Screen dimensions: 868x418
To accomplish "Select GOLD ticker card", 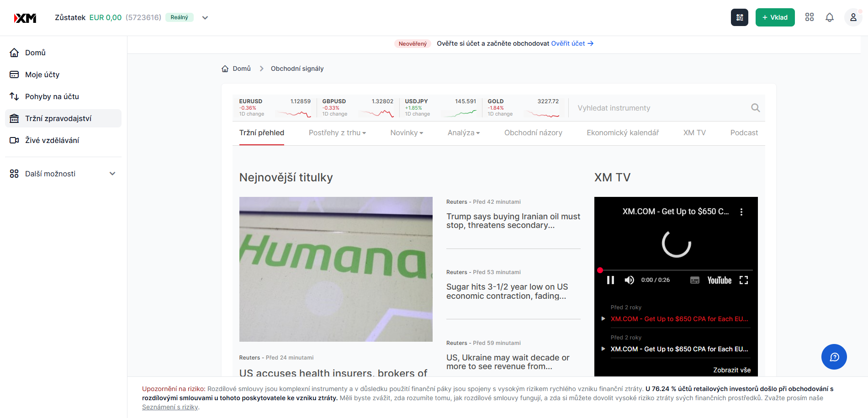I will 523,108.
